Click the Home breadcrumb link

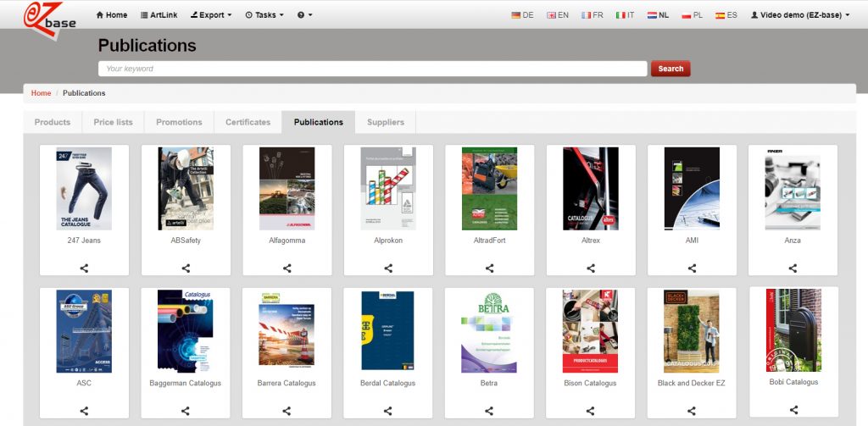[41, 93]
